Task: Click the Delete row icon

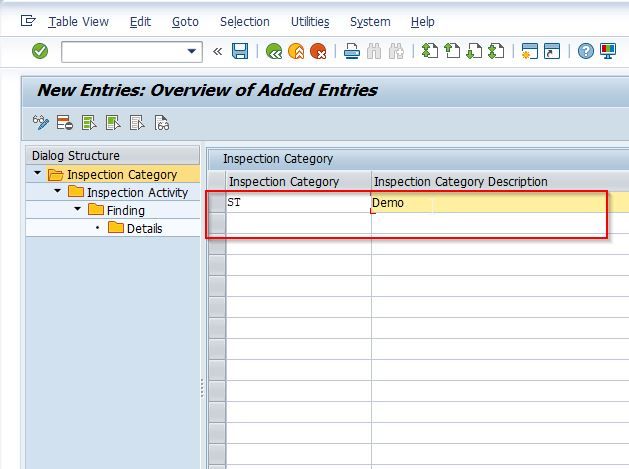Action: (x=64, y=123)
